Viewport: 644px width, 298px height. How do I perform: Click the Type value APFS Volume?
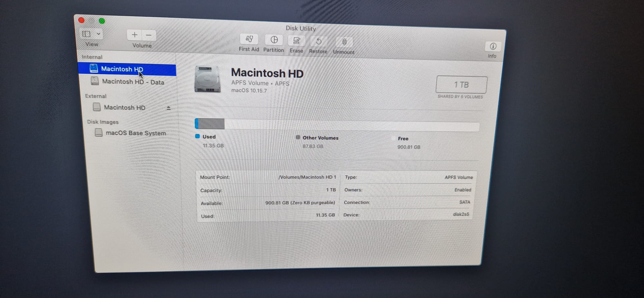pos(459,177)
